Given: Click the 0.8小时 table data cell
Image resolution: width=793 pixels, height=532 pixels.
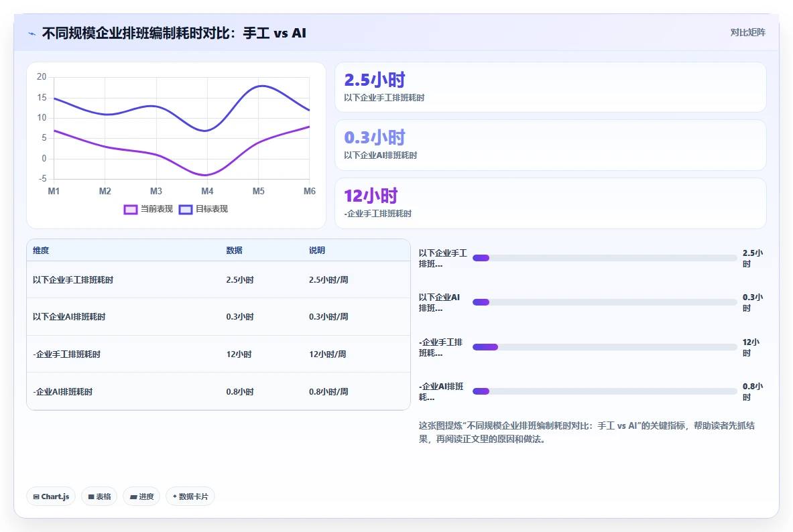Looking at the screenshot, I should [240, 391].
